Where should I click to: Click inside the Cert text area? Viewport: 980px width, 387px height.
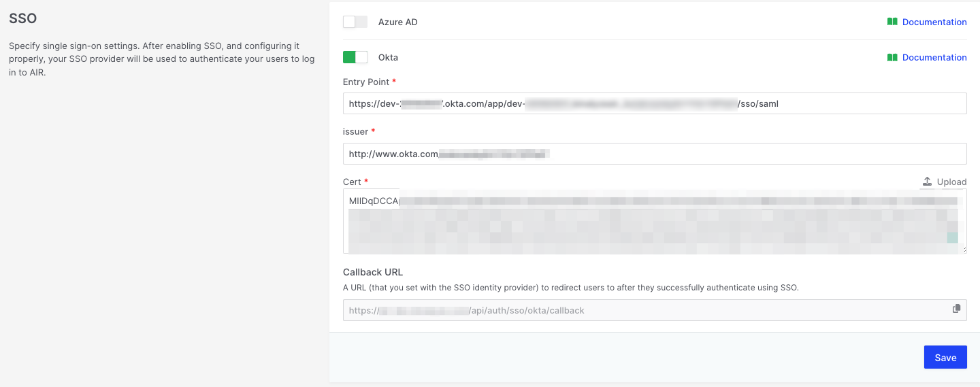click(653, 221)
